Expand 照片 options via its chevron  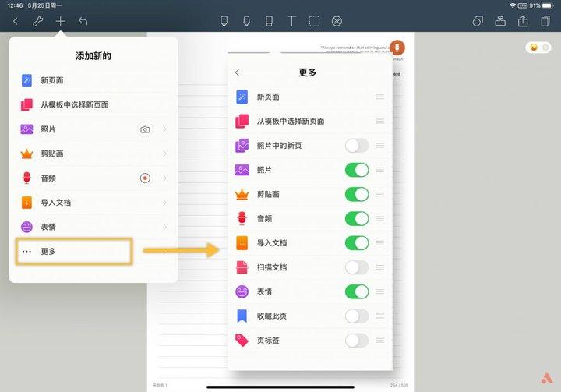point(165,129)
